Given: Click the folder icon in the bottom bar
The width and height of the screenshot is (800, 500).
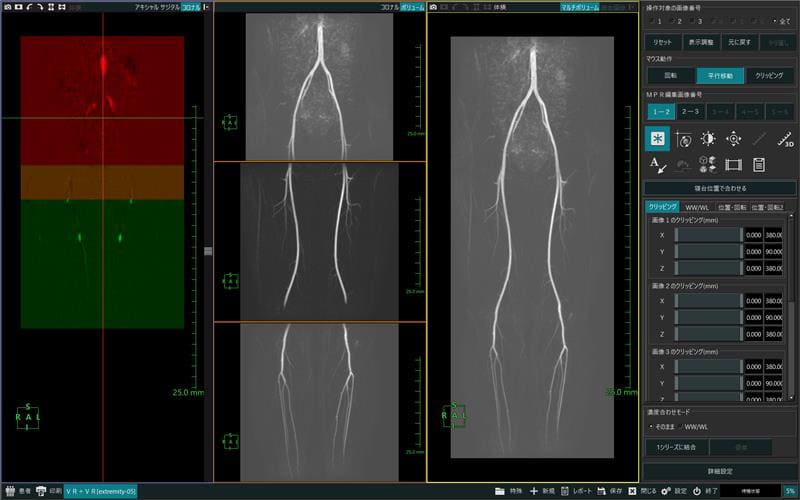Looking at the screenshot, I should click(499, 491).
